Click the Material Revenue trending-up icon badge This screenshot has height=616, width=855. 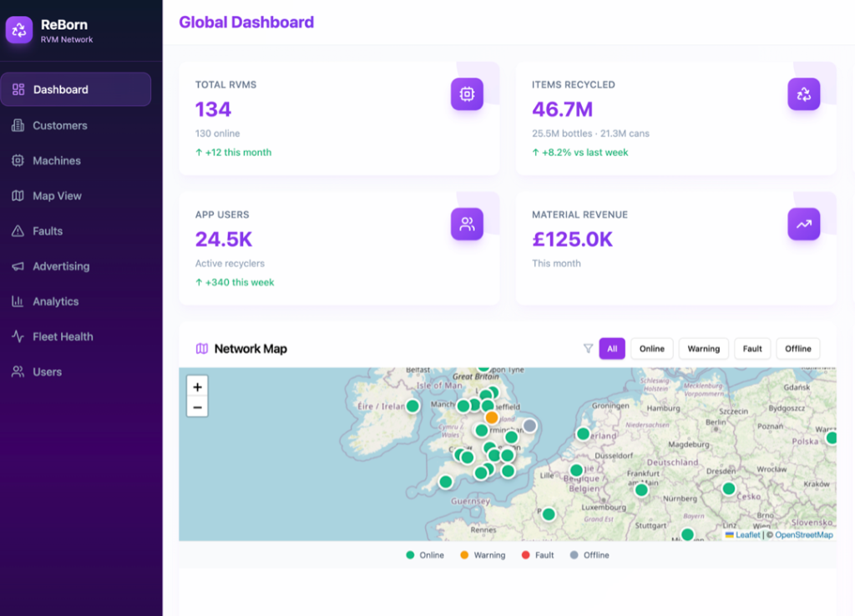[x=804, y=224]
